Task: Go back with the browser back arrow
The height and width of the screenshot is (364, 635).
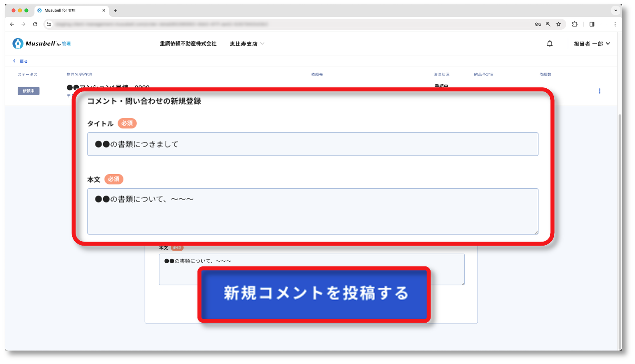Action: tap(12, 24)
